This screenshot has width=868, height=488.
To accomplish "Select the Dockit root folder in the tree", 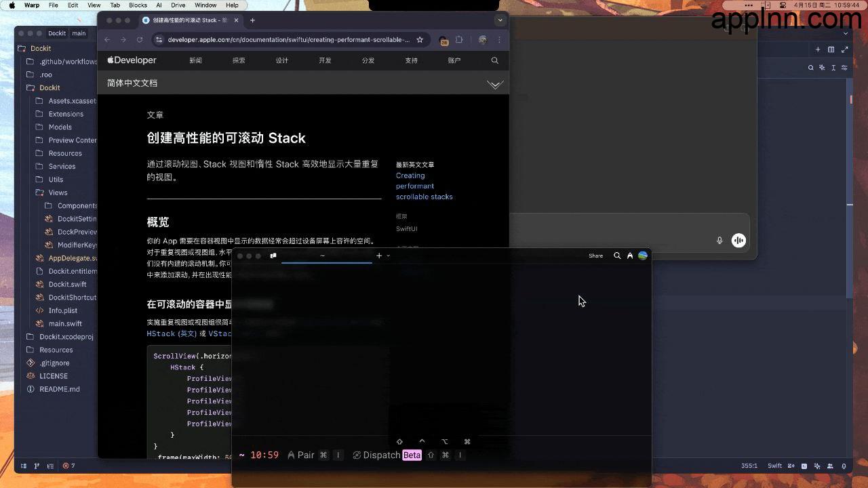I will point(41,49).
